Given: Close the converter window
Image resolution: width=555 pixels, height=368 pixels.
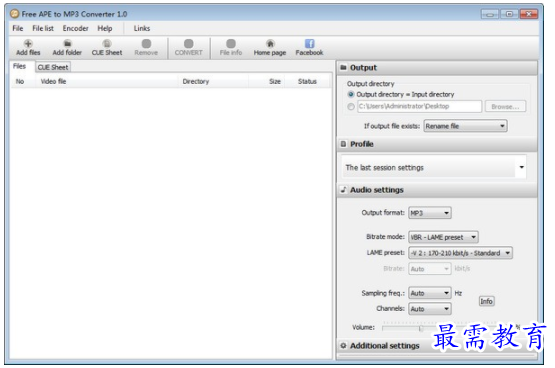Looking at the screenshot, I should tap(529, 14).
